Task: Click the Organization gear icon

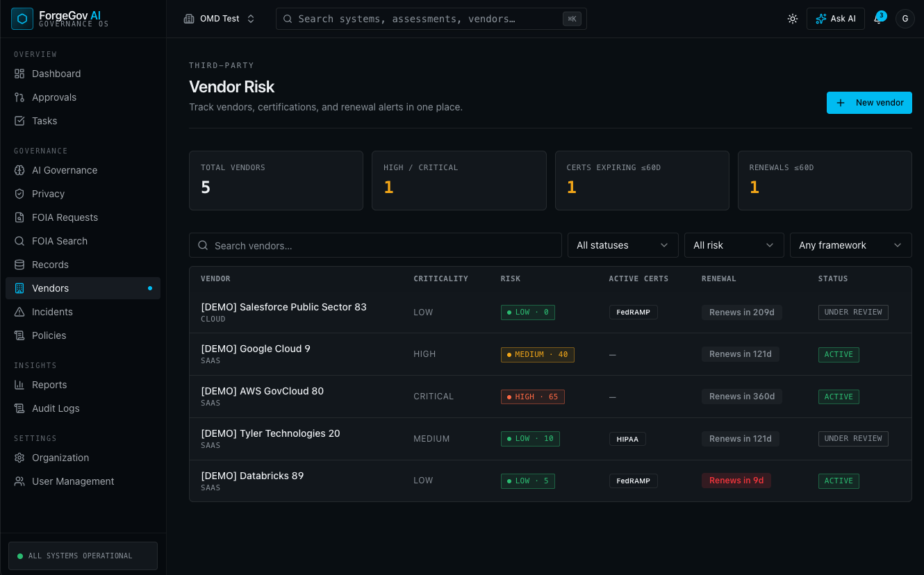Action: coord(19,458)
